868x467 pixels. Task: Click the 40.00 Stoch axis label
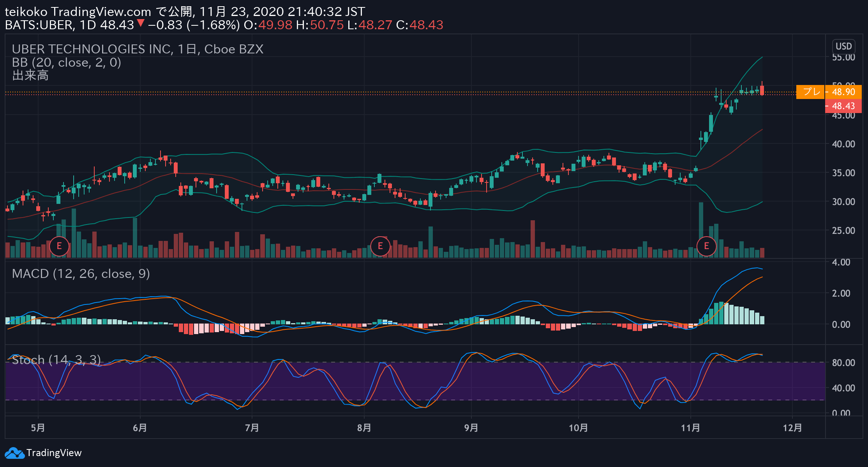pyautogui.click(x=843, y=388)
